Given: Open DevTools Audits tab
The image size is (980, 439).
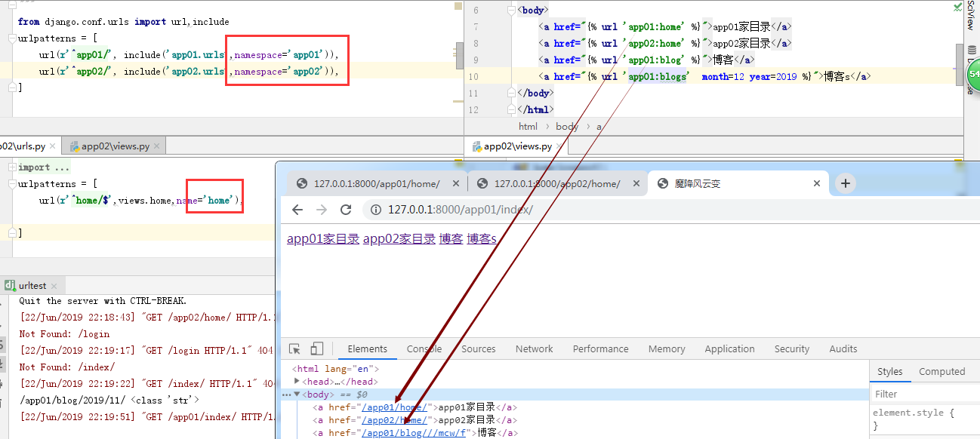Looking at the screenshot, I should [843, 348].
